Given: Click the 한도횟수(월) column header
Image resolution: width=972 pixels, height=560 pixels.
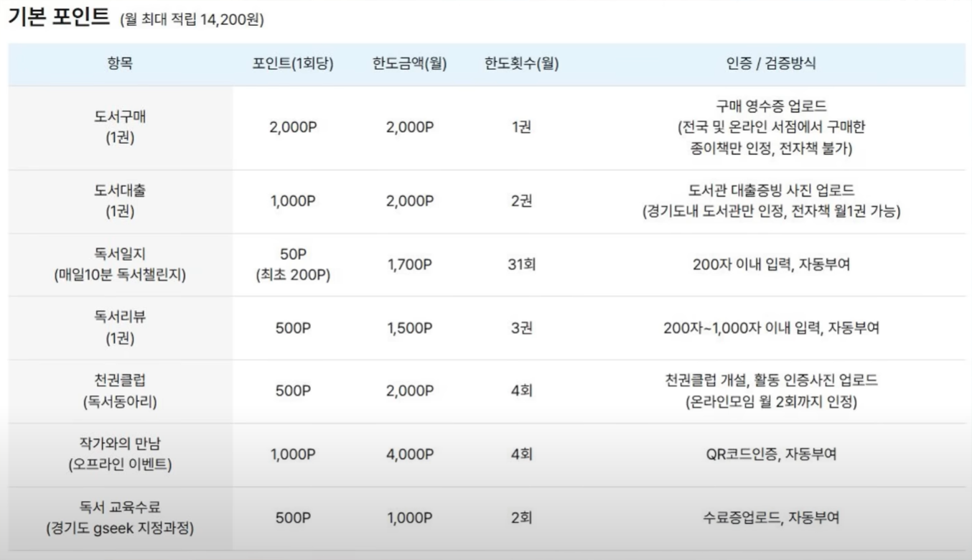Looking at the screenshot, I should pyautogui.click(x=522, y=63).
